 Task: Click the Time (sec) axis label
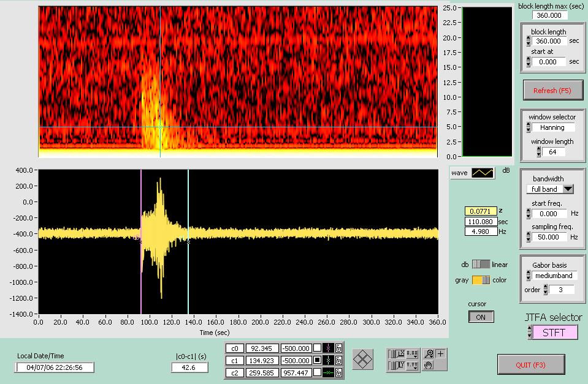[215, 333]
